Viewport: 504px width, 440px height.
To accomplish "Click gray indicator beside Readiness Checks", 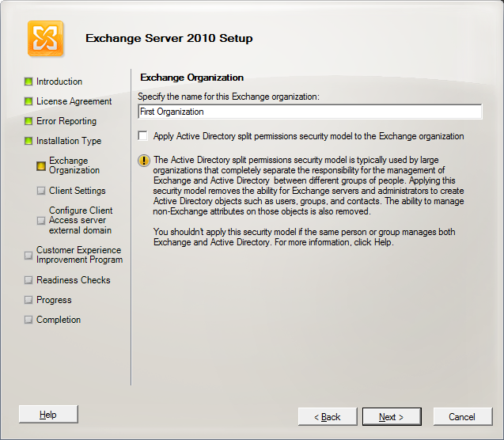I will [28, 280].
